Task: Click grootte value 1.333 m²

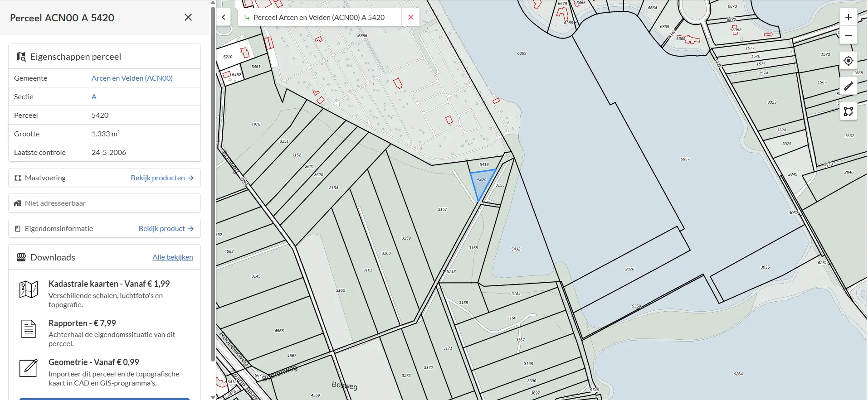Action: (x=106, y=134)
